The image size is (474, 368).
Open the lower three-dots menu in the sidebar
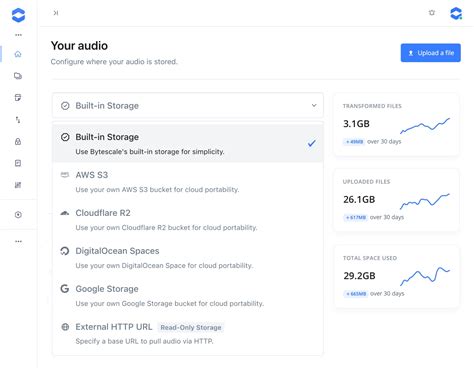[x=18, y=241]
